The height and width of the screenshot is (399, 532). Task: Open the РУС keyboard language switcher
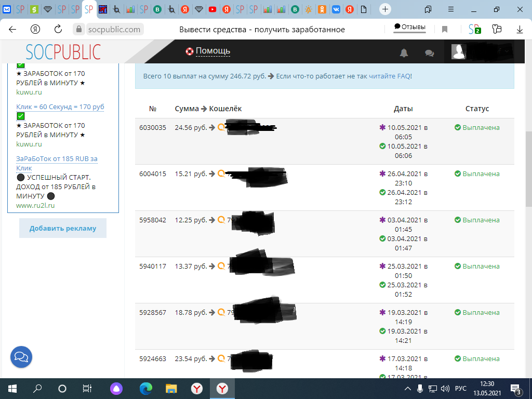460,389
